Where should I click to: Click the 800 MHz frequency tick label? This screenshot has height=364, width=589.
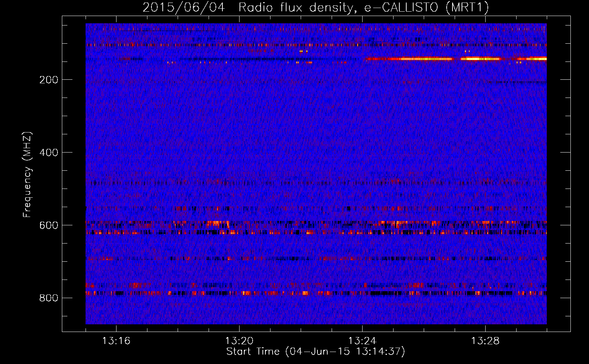click(x=49, y=298)
